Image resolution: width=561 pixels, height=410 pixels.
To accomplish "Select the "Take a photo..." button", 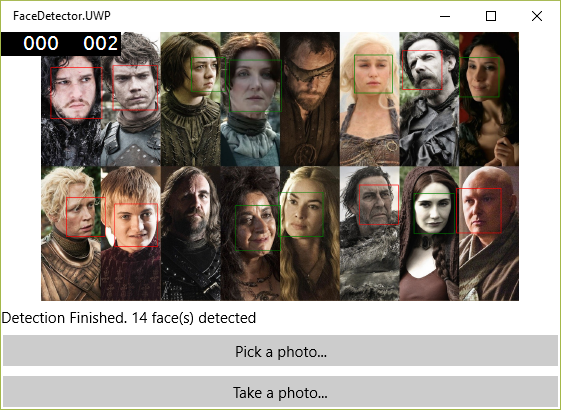I will click(x=280, y=392).
